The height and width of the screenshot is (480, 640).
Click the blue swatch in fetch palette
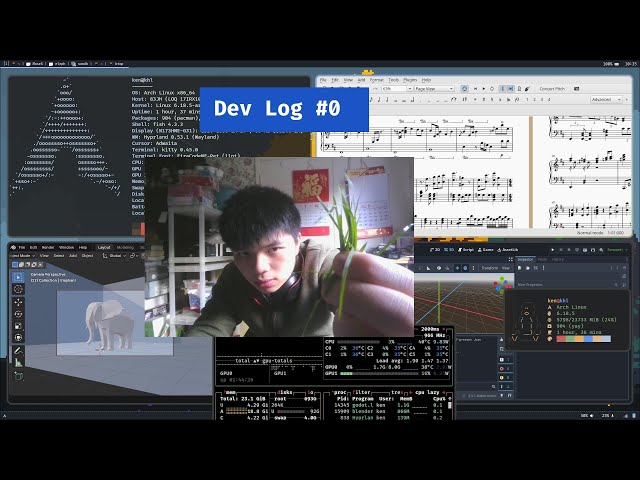click(588, 339)
